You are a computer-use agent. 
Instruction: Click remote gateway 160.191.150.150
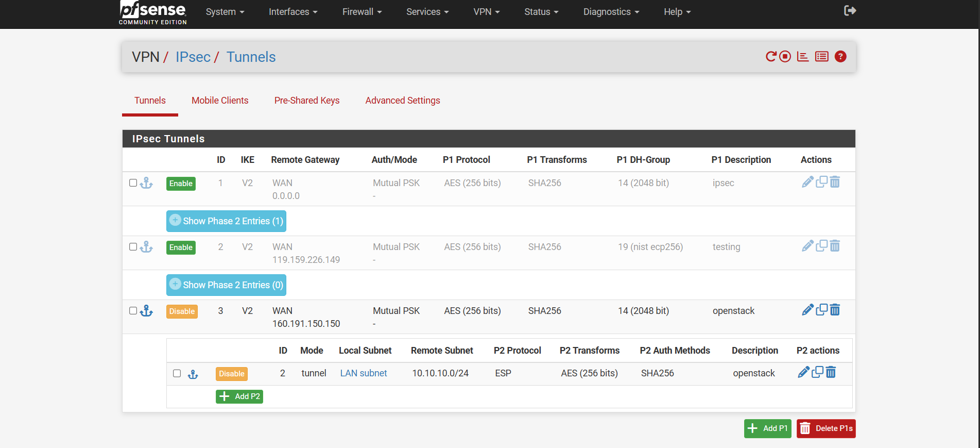click(x=306, y=324)
